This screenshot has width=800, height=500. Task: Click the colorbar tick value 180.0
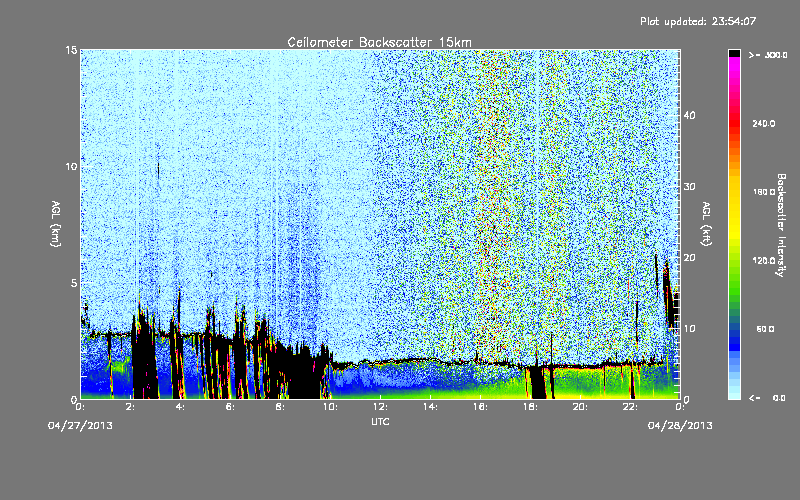click(764, 192)
